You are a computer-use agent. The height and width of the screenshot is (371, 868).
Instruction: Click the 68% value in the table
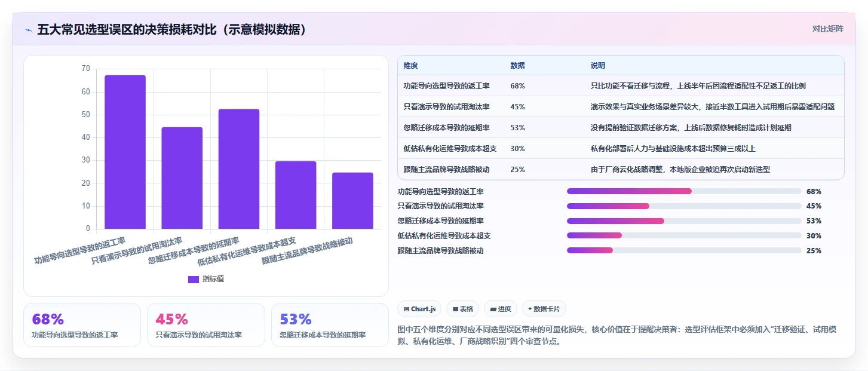pyautogui.click(x=517, y=86)
